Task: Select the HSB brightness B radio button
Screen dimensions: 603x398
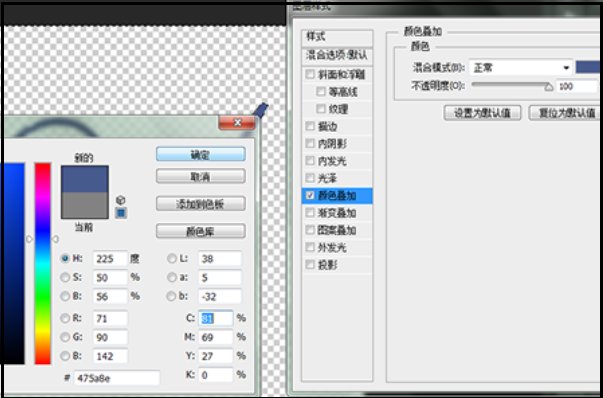Action: click(x=65, y=296)
